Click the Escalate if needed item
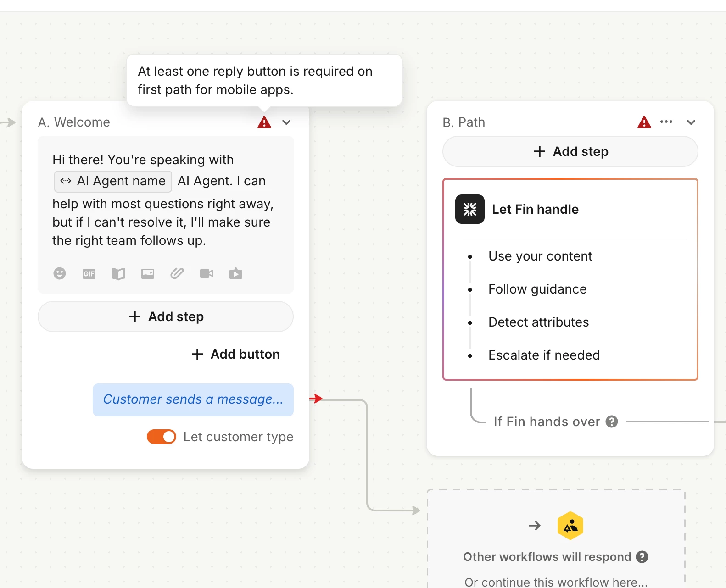This screenshot has width=726, height=588. tap(544, 355)
